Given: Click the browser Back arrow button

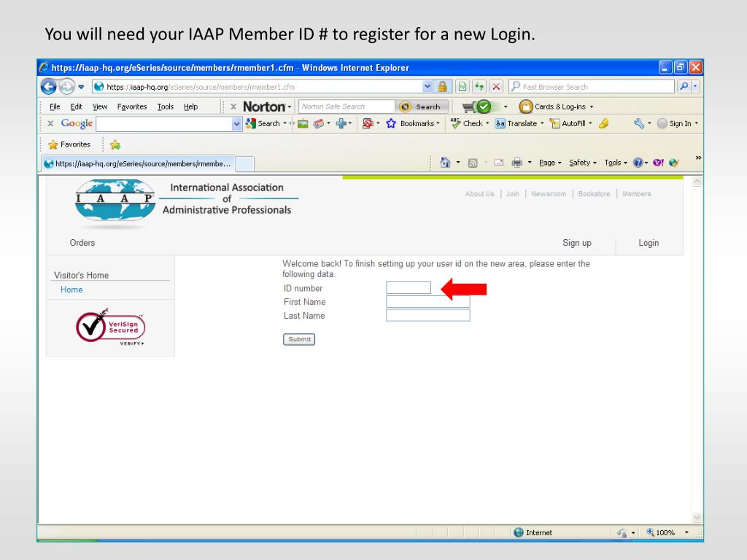Looking at the screenshot, I should click(50, 87).
